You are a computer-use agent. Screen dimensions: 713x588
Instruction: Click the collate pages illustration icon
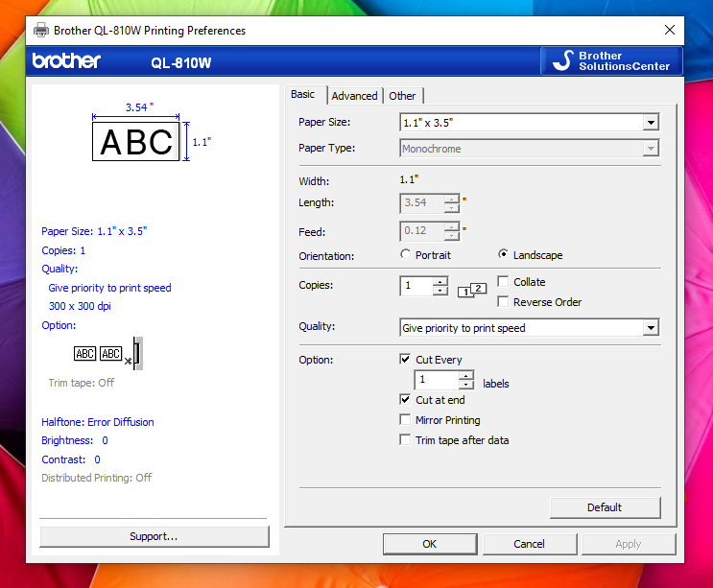point(472,290)
